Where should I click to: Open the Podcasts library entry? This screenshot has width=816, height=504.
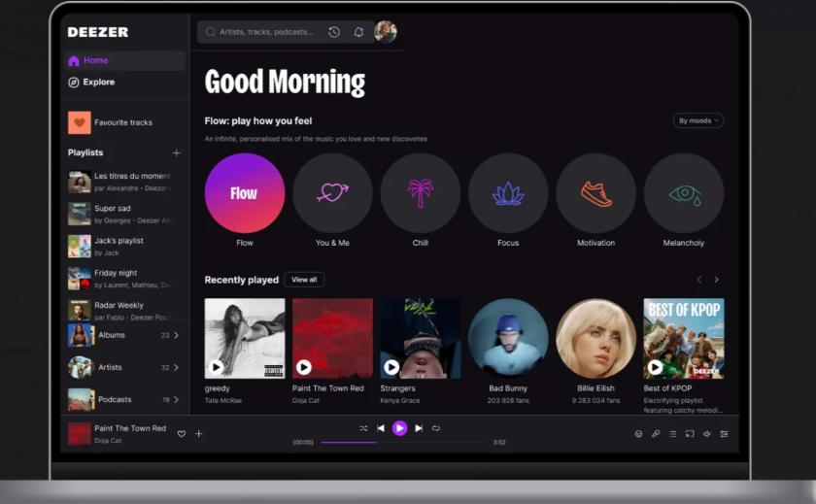[x=123, y=400]
